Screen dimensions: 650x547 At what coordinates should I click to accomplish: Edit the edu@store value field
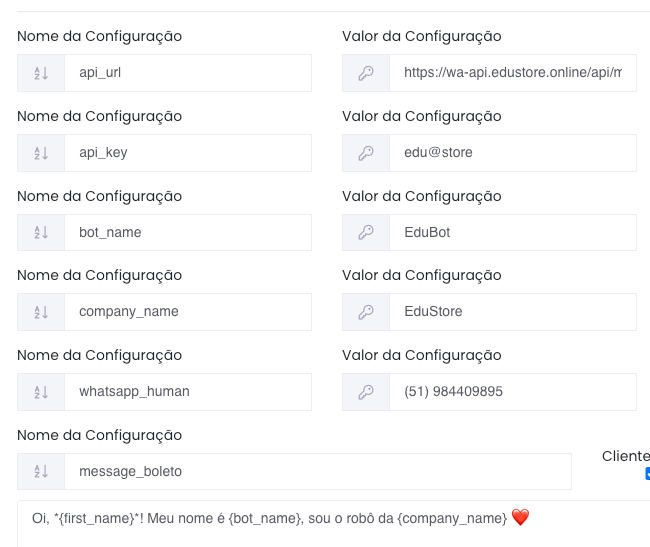pyautogui.click(x=512, y=153)
